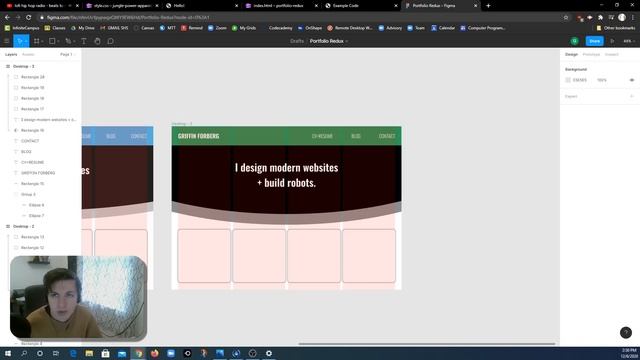Image resolution: width=640 pixels, height=360 pixels.
Task: Open Move tool options dropdown arrow
Action: click(x=26, y=42)
